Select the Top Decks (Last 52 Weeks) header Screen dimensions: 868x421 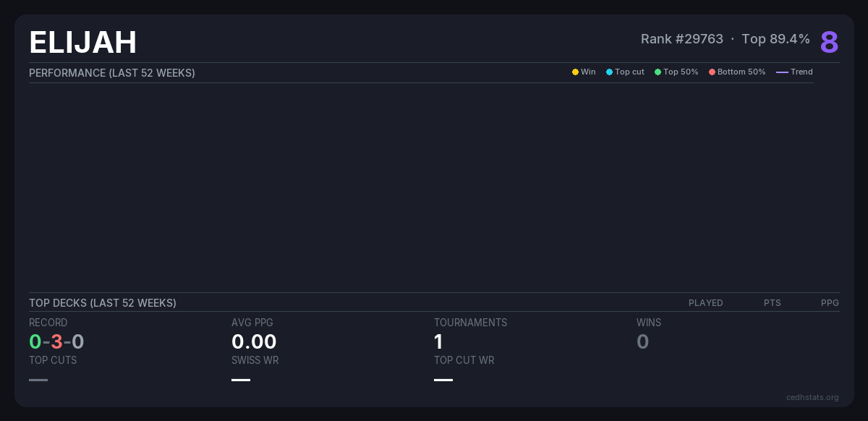103,303
